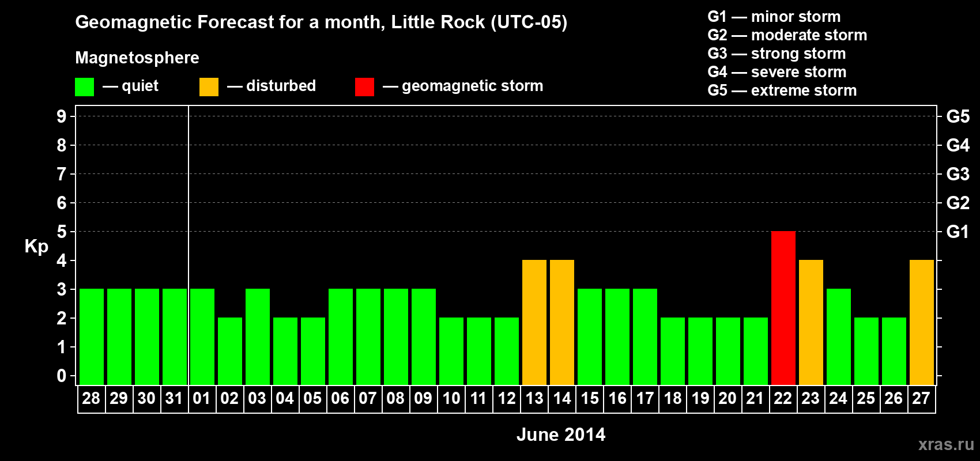Select the orange bar for day 14
980x461 pixels.
pyautogui.click(x=562, y=323)
